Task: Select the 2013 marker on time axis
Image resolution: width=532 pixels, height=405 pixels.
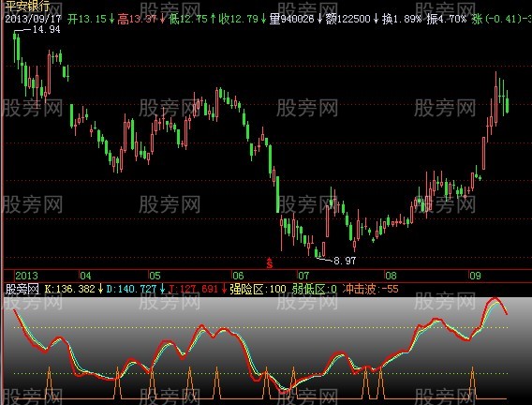Action: (x=27, y=276)
